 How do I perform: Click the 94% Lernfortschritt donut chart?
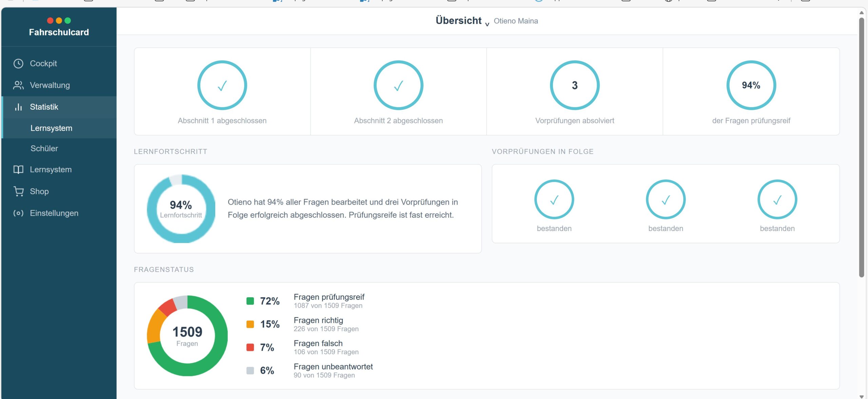(x=181, y=209)
